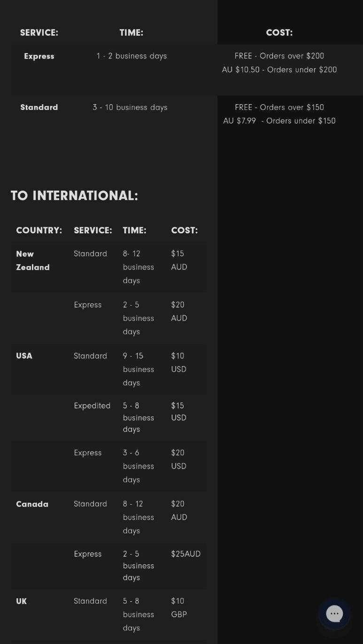Click the $10 USD Standard shipping cost

click(x=178, y=362)
